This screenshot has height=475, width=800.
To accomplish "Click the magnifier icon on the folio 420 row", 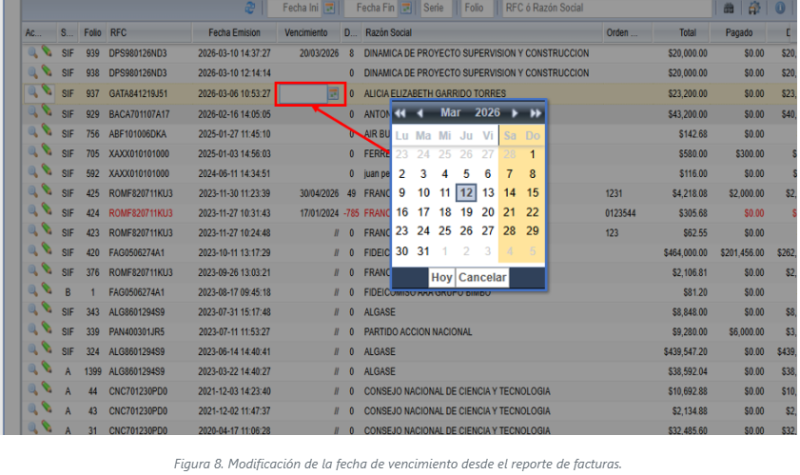I will 33,252.
